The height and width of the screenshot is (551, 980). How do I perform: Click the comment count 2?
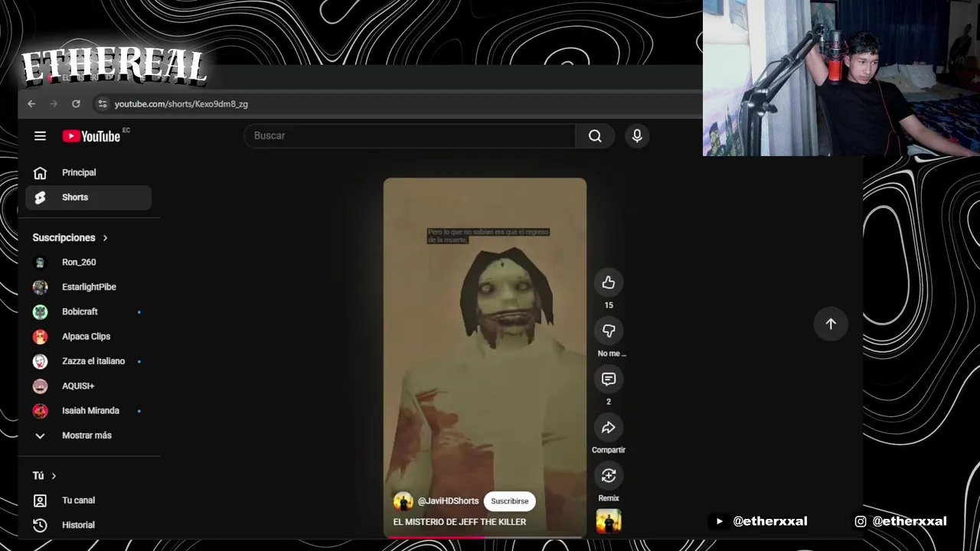pyautogui.click(x=609, y=402)
